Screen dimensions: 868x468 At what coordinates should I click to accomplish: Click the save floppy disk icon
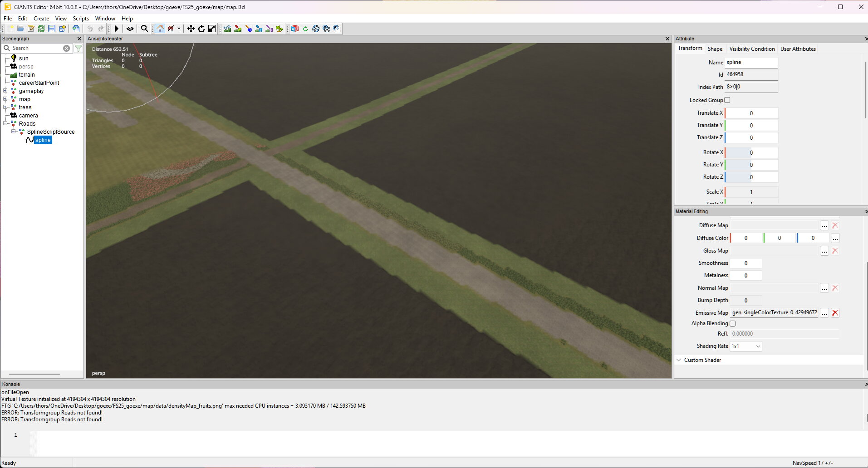(x=52, y=29)
